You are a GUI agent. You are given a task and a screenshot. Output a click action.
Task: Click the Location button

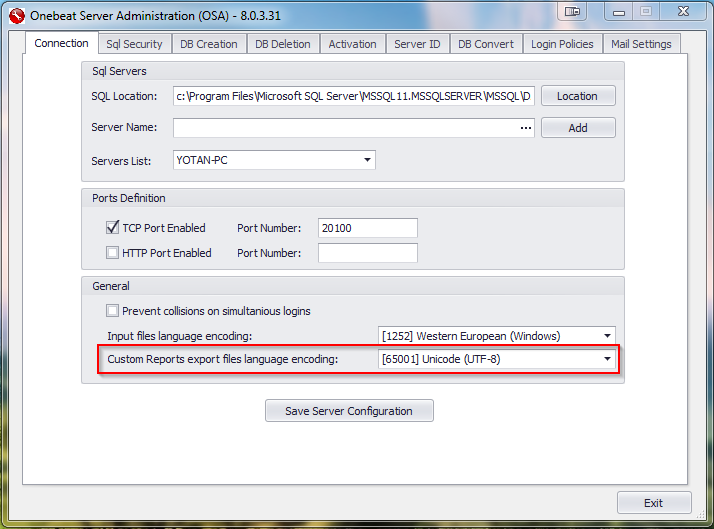click(x=578, y=96)
